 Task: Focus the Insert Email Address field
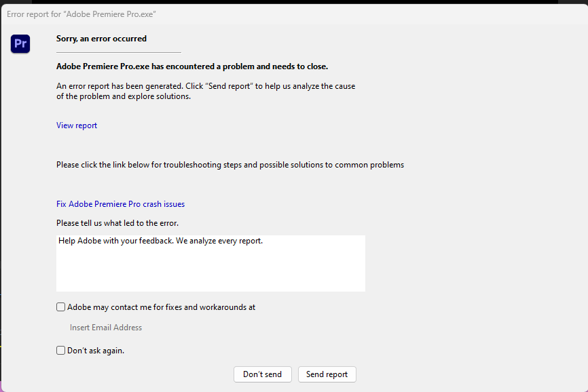pyautogui.click(x=106, y=328)
